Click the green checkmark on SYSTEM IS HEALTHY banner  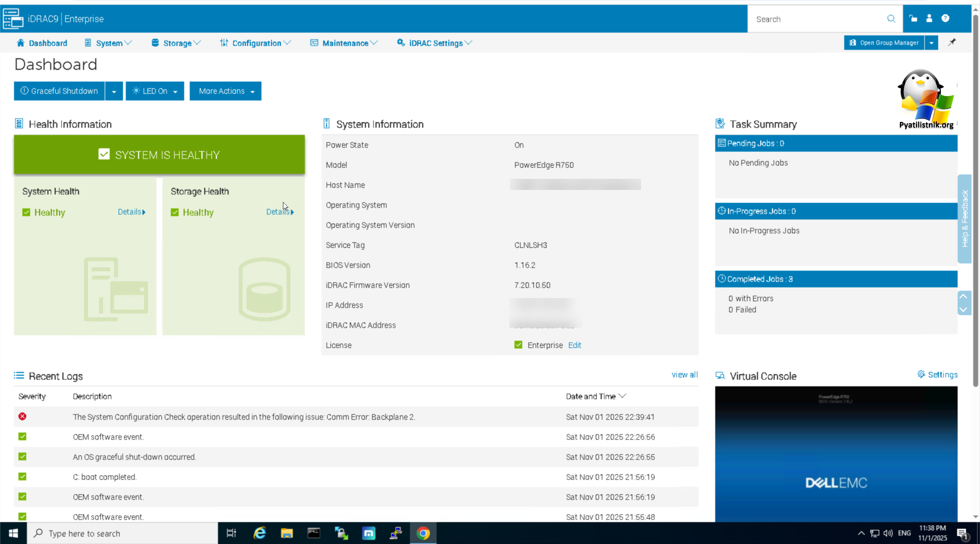click(104, 154)
